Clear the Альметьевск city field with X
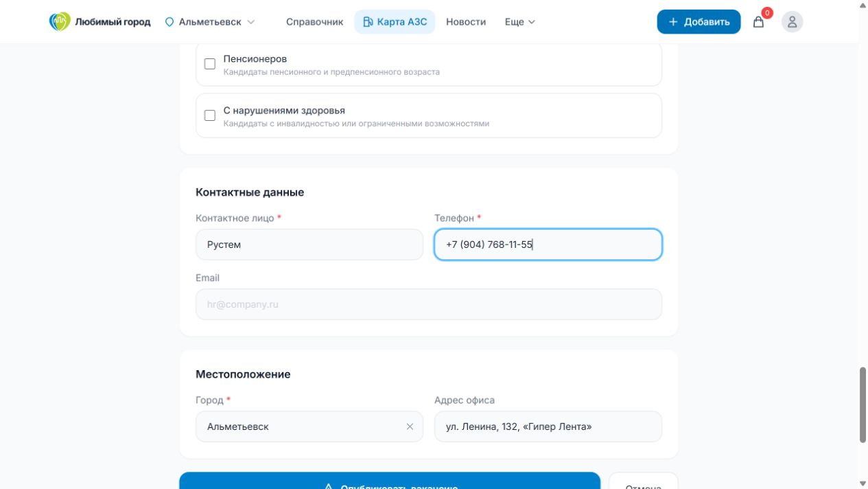Screen dimensions: 868x489 click(x=410, y=427)
